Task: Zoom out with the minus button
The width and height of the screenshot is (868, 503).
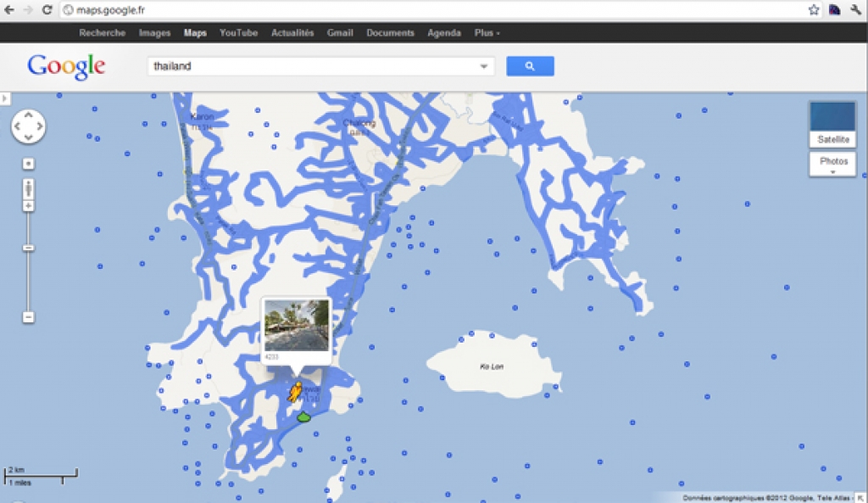Action: pos(28,317)
